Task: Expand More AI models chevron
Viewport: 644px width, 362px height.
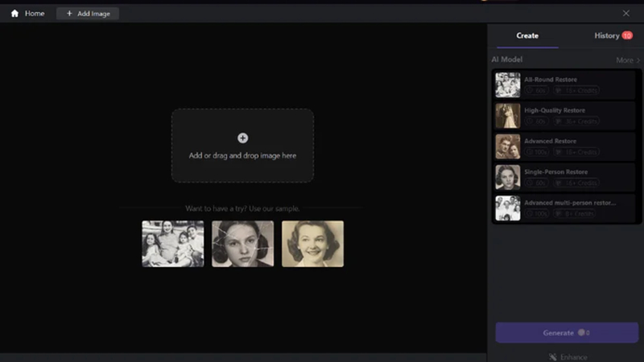Action: tap(638, 60)
